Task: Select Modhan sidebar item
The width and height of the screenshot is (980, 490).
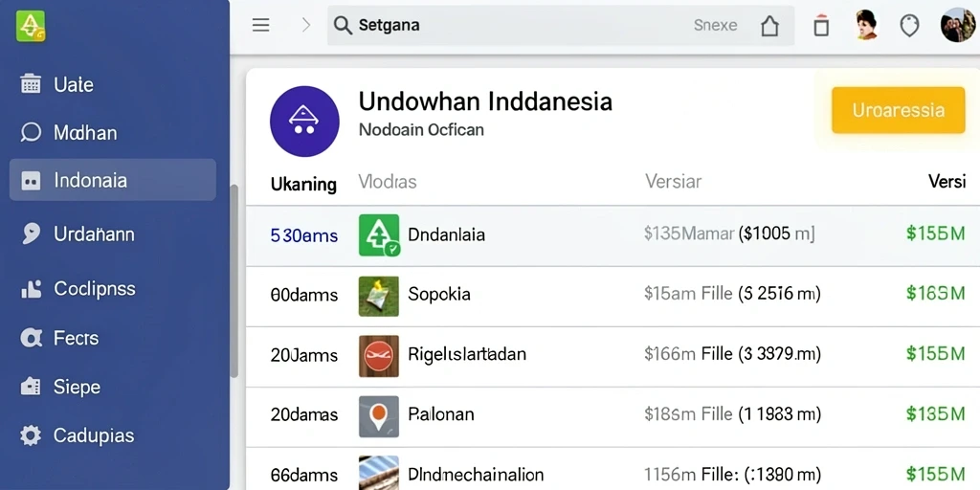Action: [68, 132]
